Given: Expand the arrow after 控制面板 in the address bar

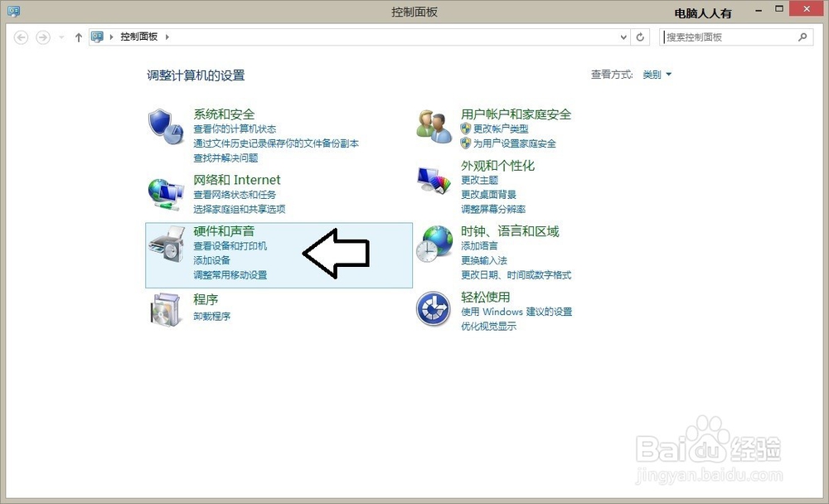Looking at the screenshot, I should [x=167, y=37].
